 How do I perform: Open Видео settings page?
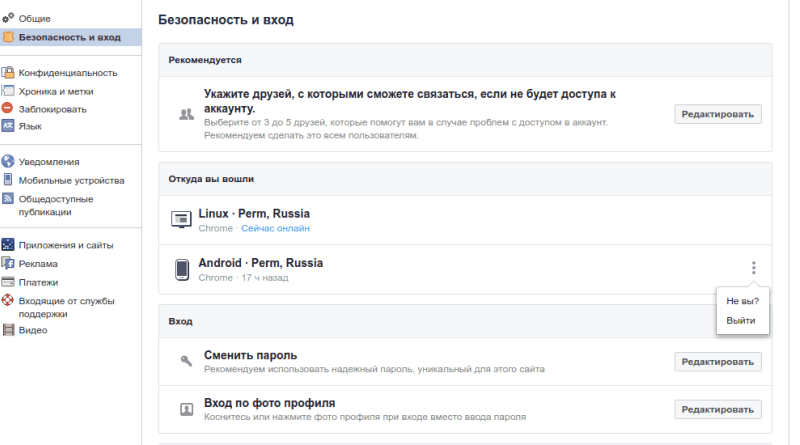[x=33, y=330]
